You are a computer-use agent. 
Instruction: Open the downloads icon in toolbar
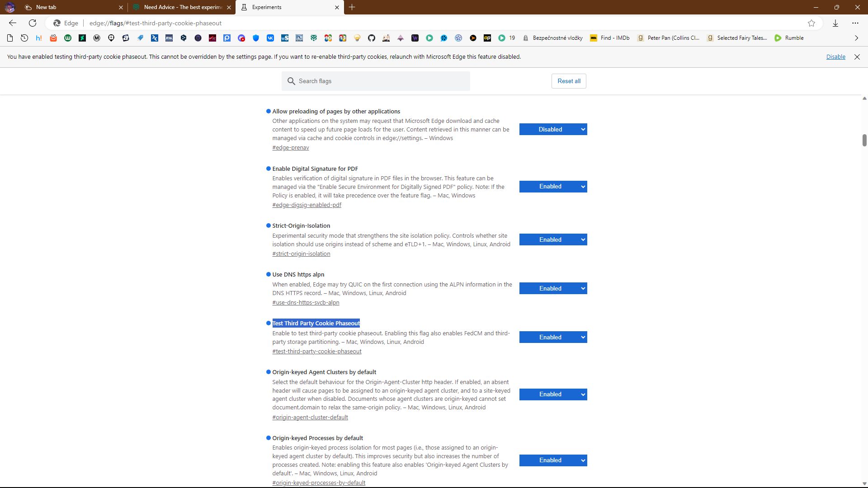(x=835, y=23)
